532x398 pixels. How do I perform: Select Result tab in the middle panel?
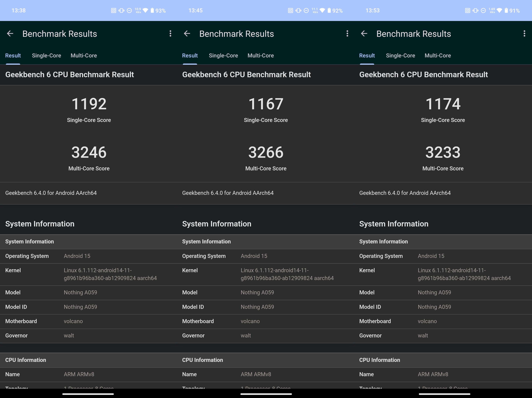190,55
